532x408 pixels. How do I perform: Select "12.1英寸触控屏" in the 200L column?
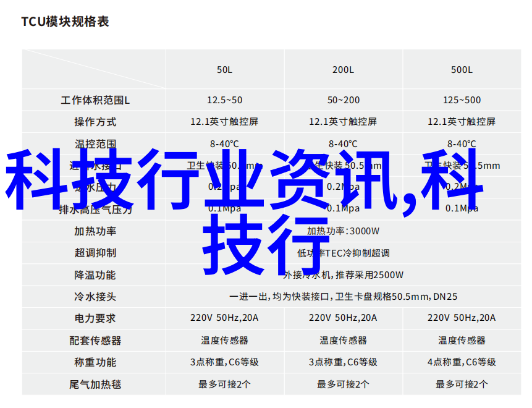pos(343,122)
